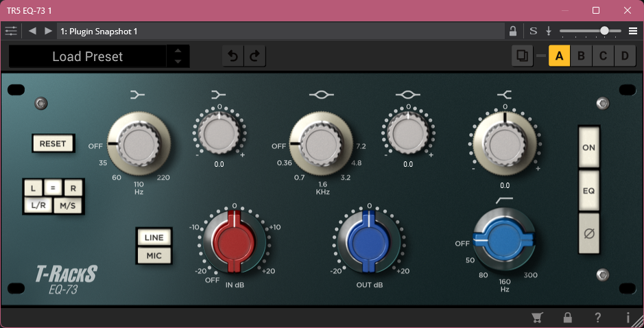Image resolution: width=644 pixels, height=328 pixels.
Task: Click the RESET button
Action: [53, 143]
